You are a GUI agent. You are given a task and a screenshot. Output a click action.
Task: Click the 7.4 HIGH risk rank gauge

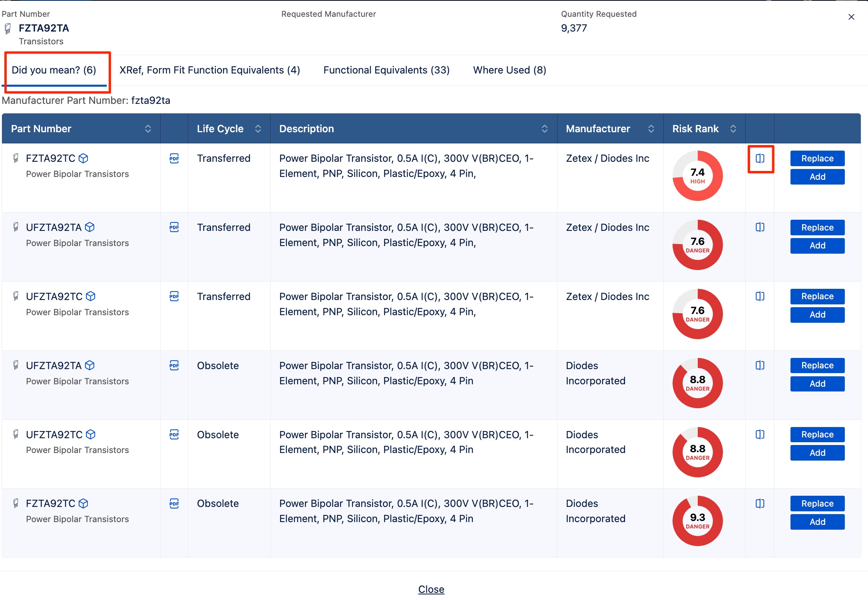click(698, 176)
